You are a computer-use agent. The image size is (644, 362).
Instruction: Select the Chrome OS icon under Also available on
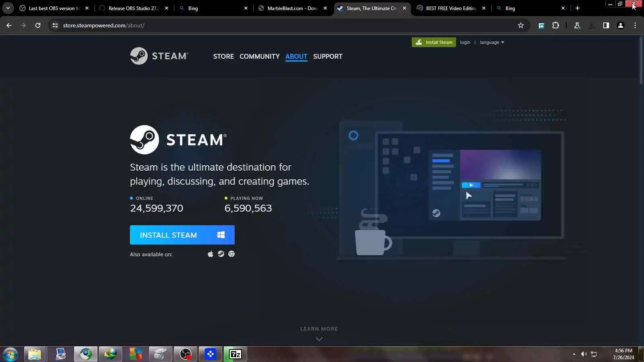click(x=231, y=254)
